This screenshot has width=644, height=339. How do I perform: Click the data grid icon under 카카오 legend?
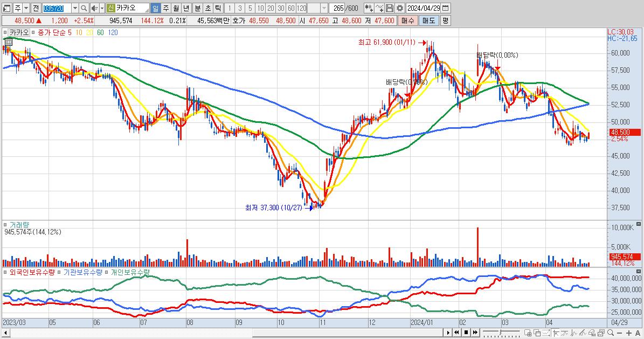coord(8,41)
